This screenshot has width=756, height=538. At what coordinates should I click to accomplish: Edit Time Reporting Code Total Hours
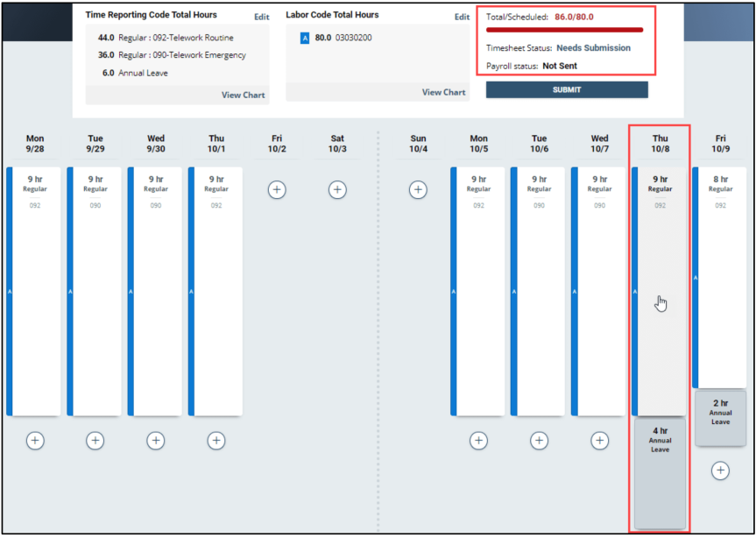pyautogui.click(x=261, y=17)
